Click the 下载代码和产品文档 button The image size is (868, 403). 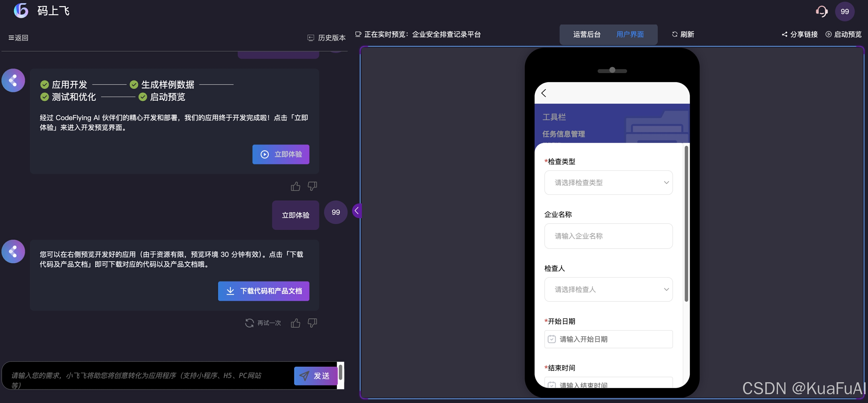click(x=264, y=291)
